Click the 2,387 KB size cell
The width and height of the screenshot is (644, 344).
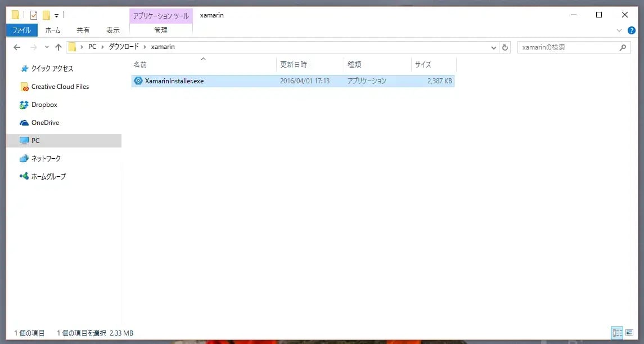pos(439,81)
